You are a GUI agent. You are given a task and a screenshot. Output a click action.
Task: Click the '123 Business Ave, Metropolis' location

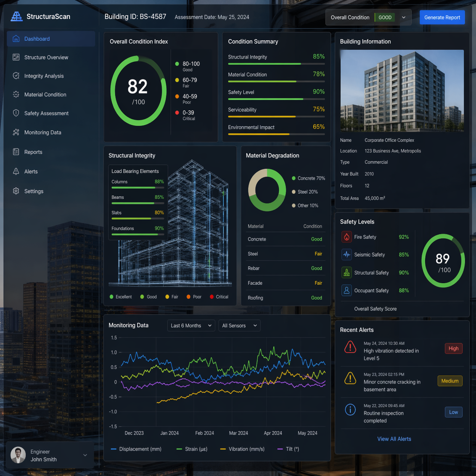point(393,151)
